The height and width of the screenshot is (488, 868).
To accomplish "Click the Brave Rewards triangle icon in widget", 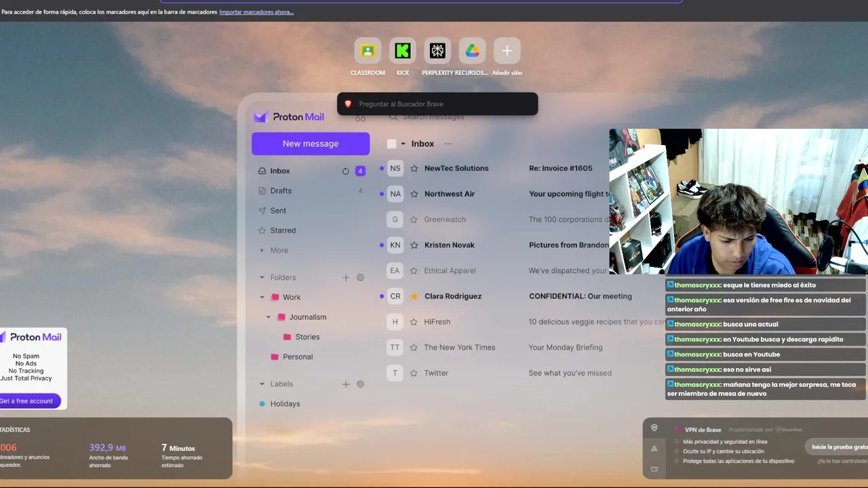I will click(654, 449).
